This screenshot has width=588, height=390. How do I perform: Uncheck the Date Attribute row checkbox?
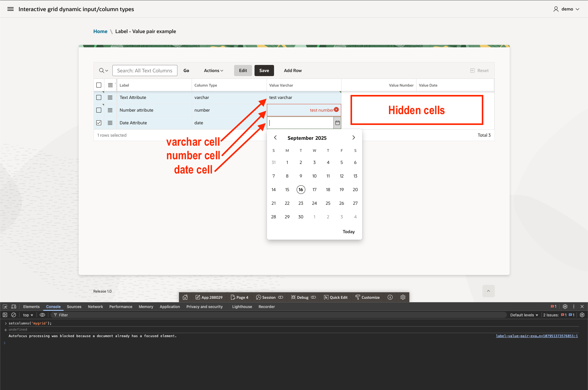tap(99, 123)
